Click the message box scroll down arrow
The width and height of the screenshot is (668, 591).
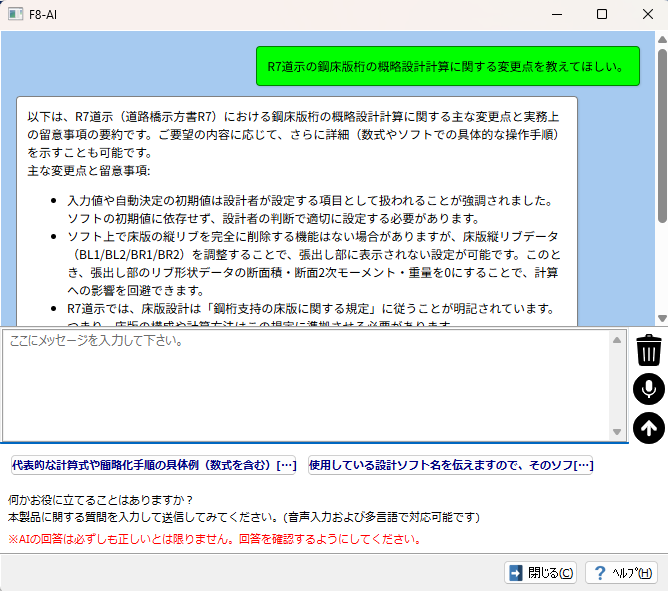(617, 432)
